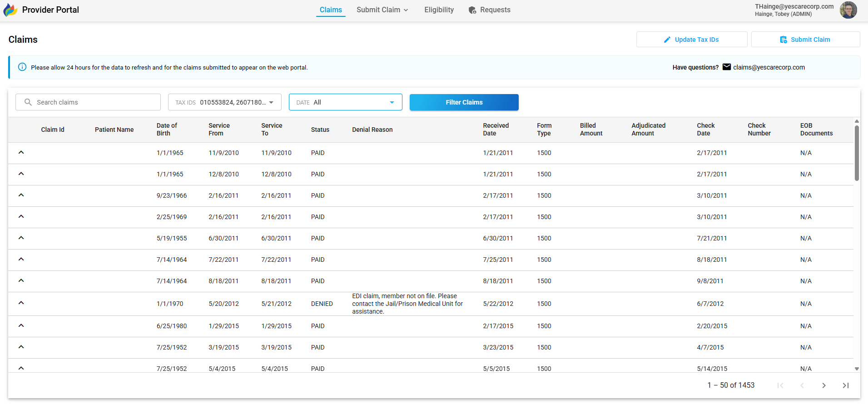Screen dimensions: 868x410
Task: Click the DENIED status cell
Action: [x=322, y=304]
